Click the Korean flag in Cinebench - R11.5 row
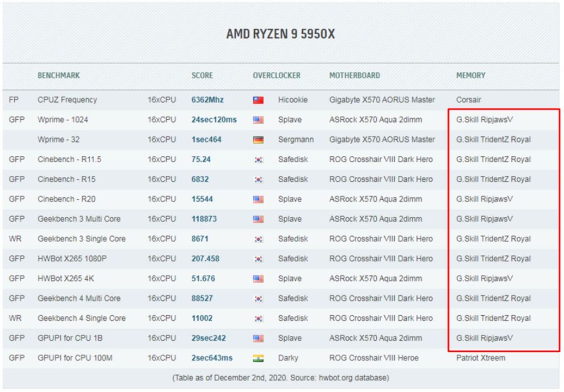The image size is (564, 392). [x=258, y=160]
